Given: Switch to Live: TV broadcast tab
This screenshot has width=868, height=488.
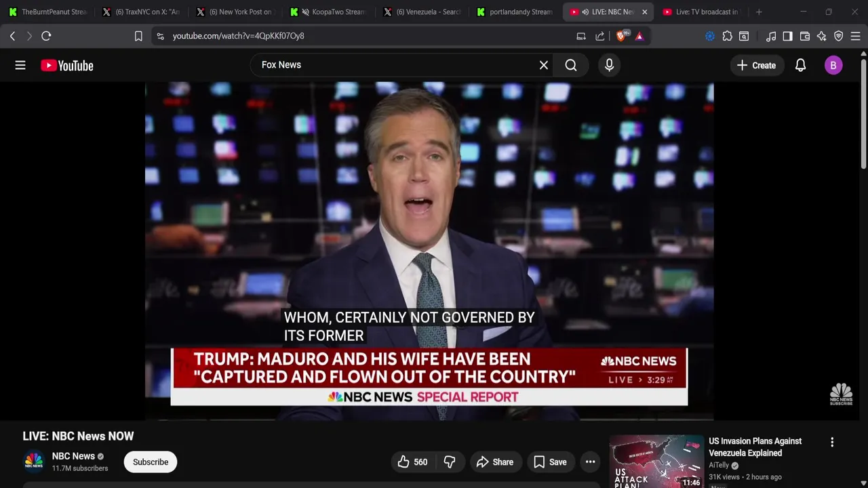Looking at the screenshot, I should [703, 12].
